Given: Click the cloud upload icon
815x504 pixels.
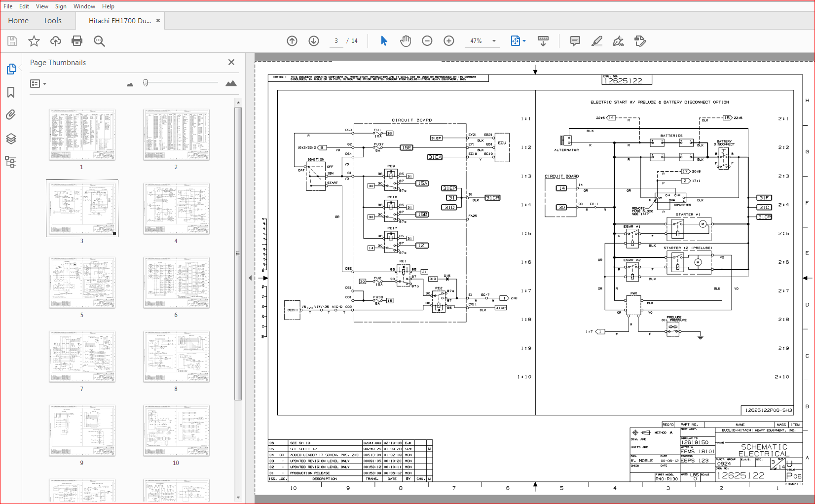Looking at the screenshot, I should (55, 41).
